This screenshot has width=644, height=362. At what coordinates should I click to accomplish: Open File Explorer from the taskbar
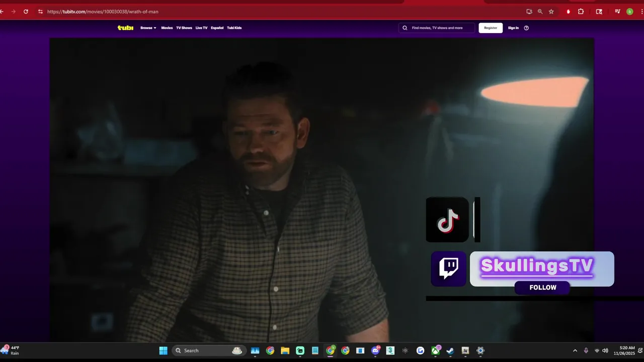[285, 350]
